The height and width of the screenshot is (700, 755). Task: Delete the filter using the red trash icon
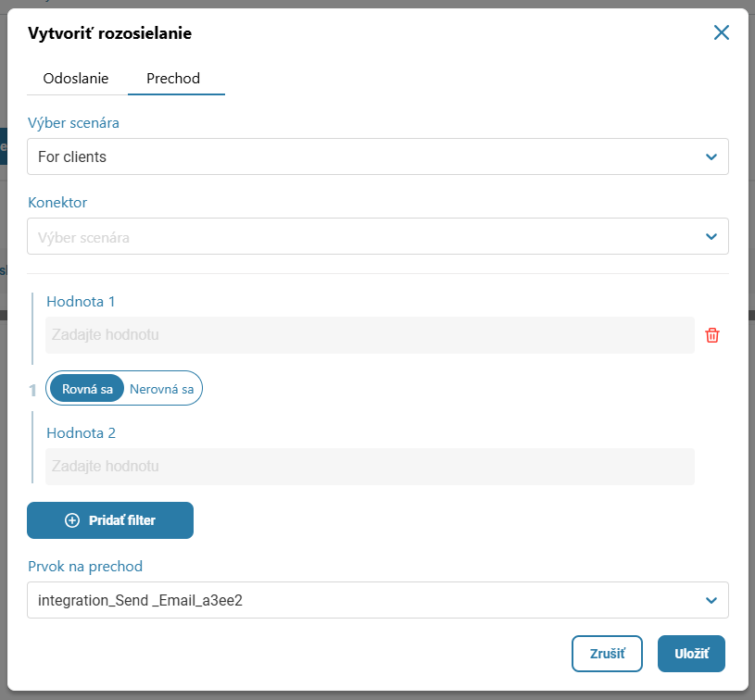[x=711, y=335]
